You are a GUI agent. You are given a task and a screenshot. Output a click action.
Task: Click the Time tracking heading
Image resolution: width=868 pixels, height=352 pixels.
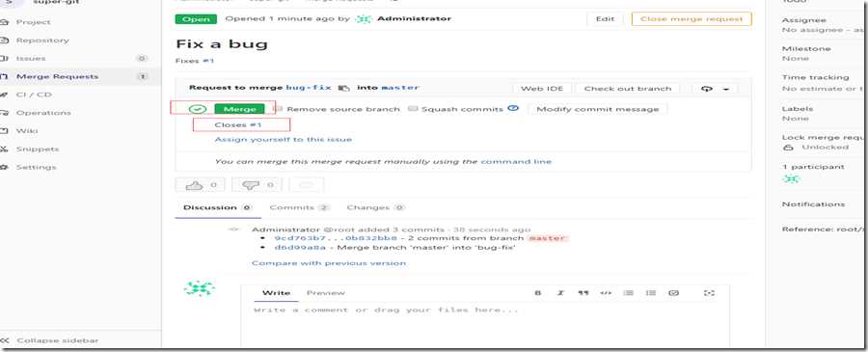[x=815, y=77]
